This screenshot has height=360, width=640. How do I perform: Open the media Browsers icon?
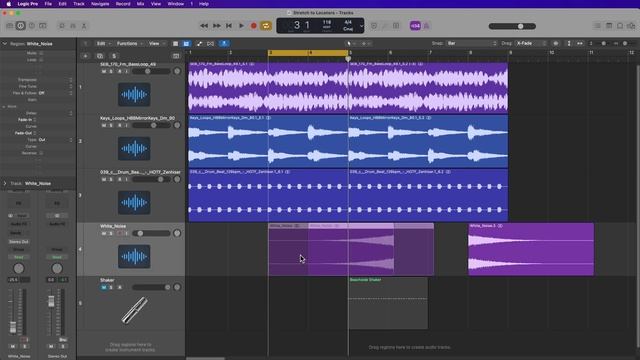[631, 26]
